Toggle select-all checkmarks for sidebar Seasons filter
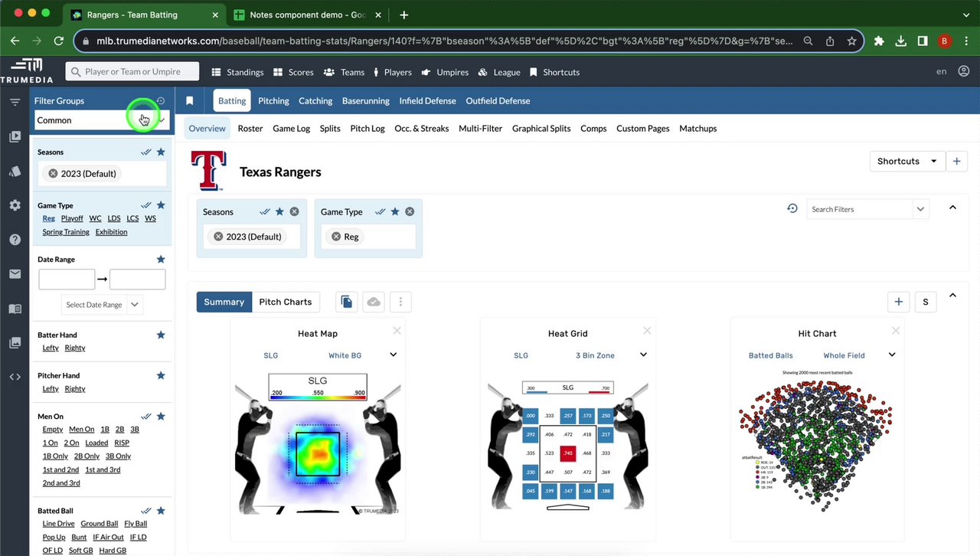Image resolution: width=980 pixels, height=556 pixels. (146, 152)
